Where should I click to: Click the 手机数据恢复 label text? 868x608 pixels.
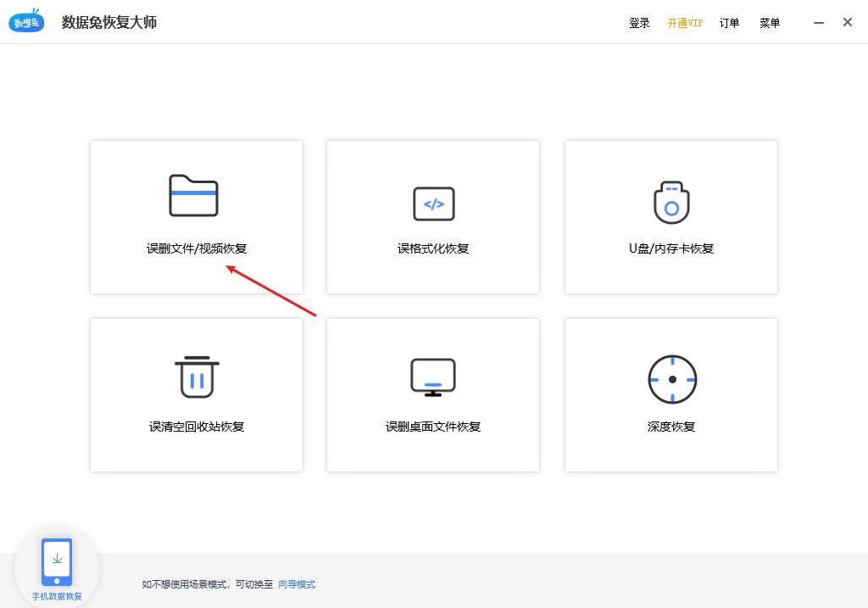click(x=56, y=596)
